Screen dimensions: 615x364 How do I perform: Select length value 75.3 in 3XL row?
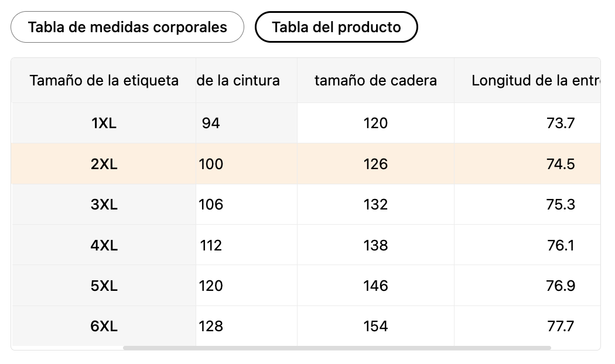(561, 204)
